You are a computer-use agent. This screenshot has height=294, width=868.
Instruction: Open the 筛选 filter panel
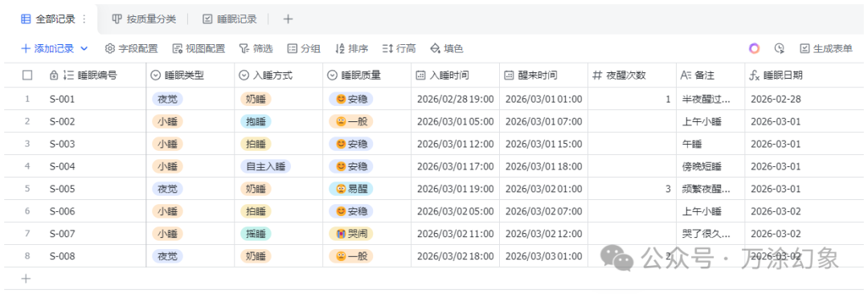click(x=256, y=49)
